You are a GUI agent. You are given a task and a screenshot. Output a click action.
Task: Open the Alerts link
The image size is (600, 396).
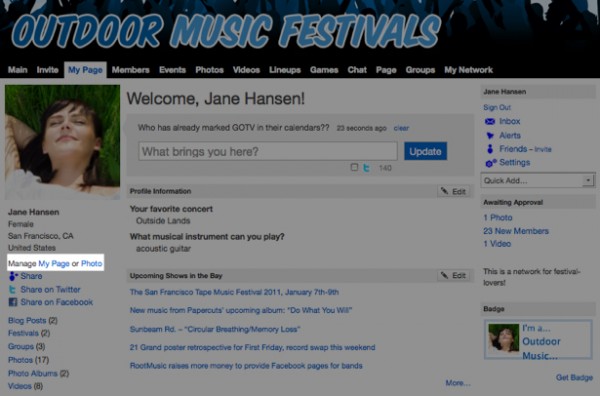pos(510,135)
